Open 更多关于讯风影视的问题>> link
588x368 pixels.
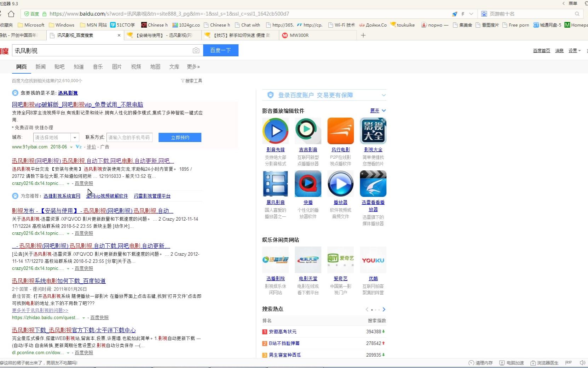click(40, 310)
